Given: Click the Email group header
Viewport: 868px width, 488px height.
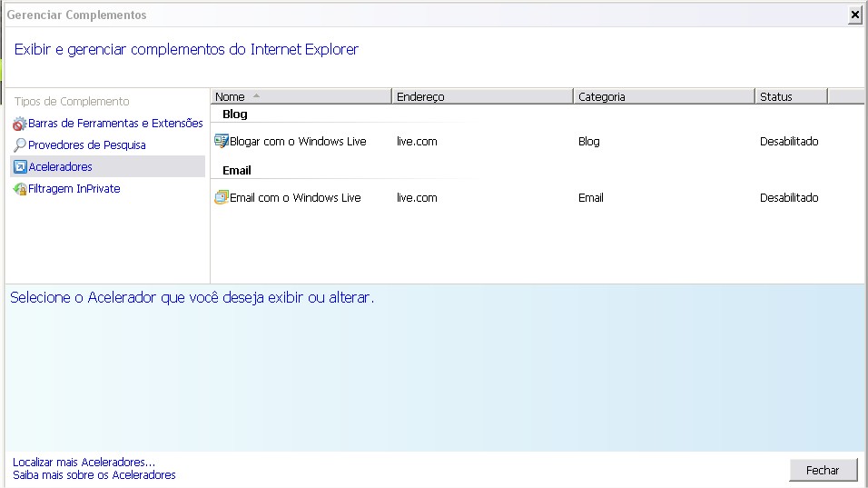Looking at the screenshot, I should 237,171.
